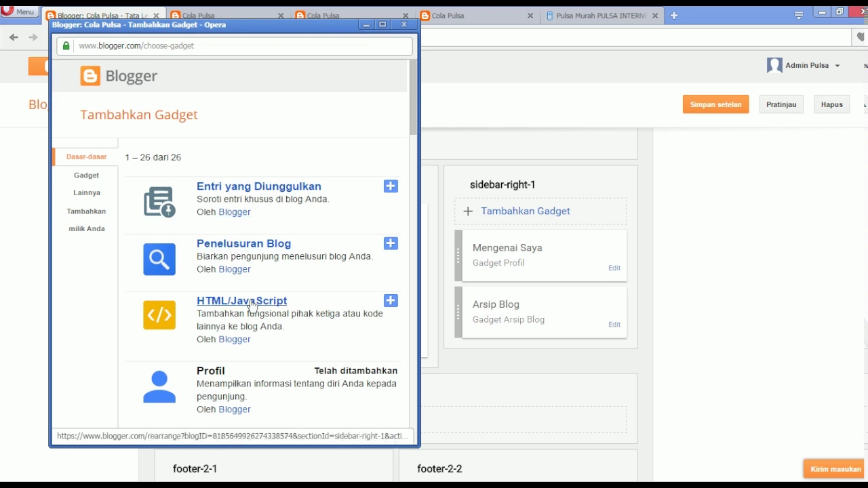Viewport: 868px width, 488px height.
Task: Click the plus icon beside Tambahkan Gadget
Action: pos(468,211)
